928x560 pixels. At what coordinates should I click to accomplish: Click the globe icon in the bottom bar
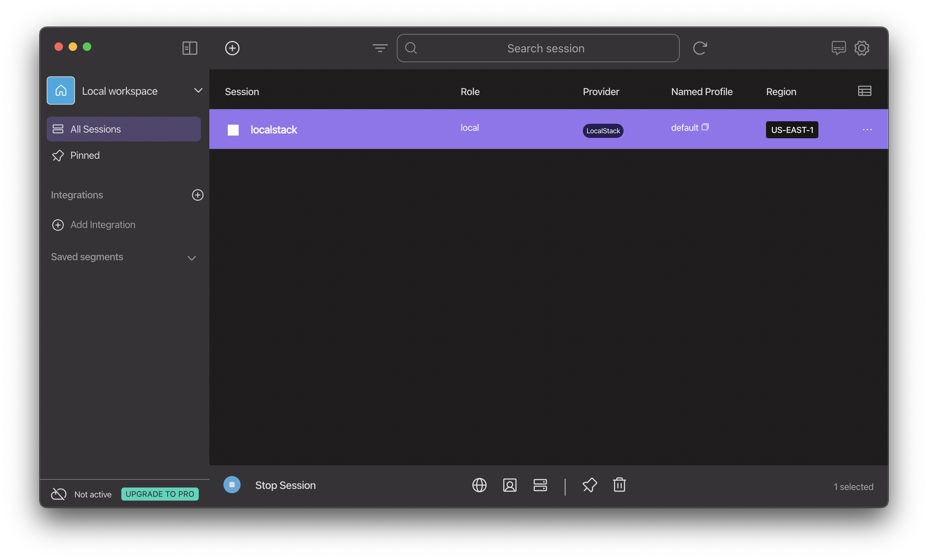479,485
